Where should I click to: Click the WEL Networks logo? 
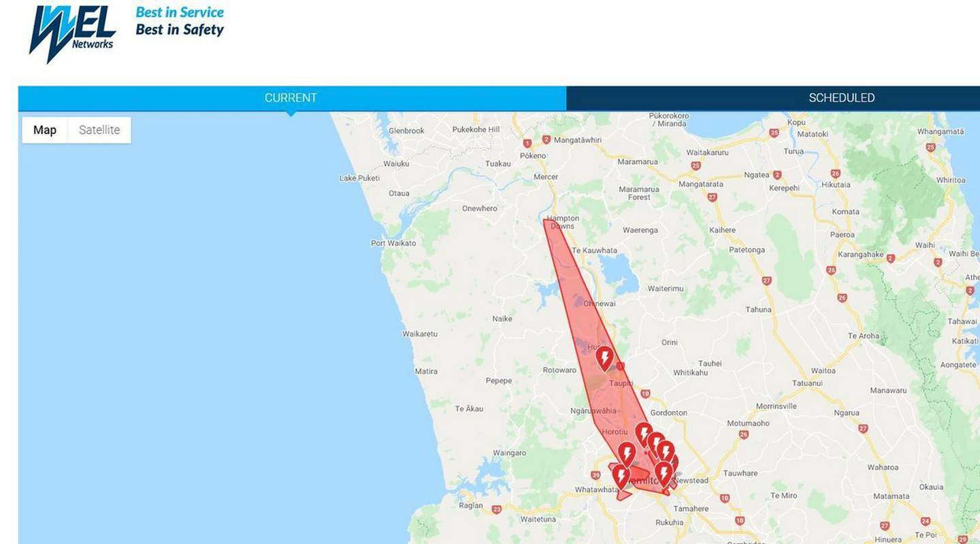(72, 32)
